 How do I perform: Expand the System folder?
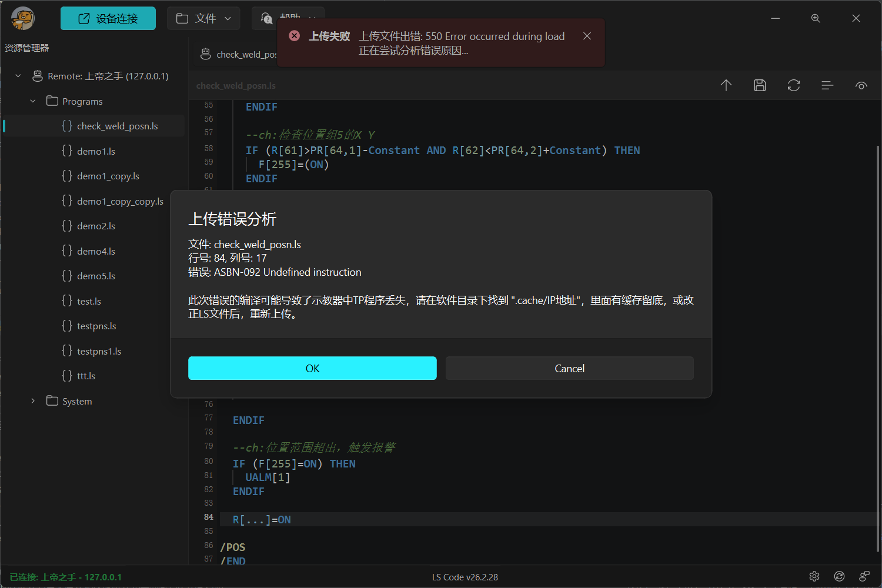click(32, 400)
